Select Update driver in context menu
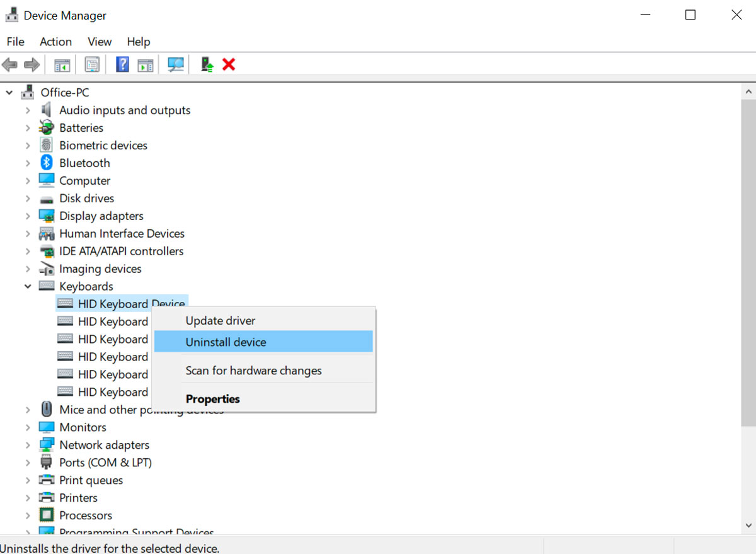756x554 pixels. [x=220, y=321]
